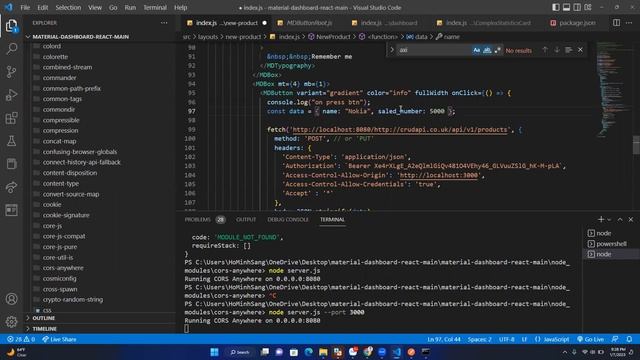Open File Explorer from taskbar
Screen dimensions: 640x360
click(x=323, y=352)
